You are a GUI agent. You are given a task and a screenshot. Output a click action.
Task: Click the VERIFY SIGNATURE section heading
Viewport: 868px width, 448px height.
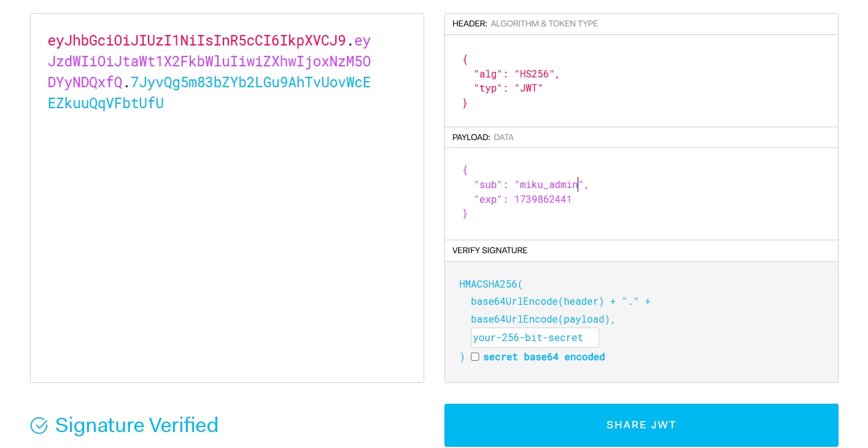click(490, 250)
